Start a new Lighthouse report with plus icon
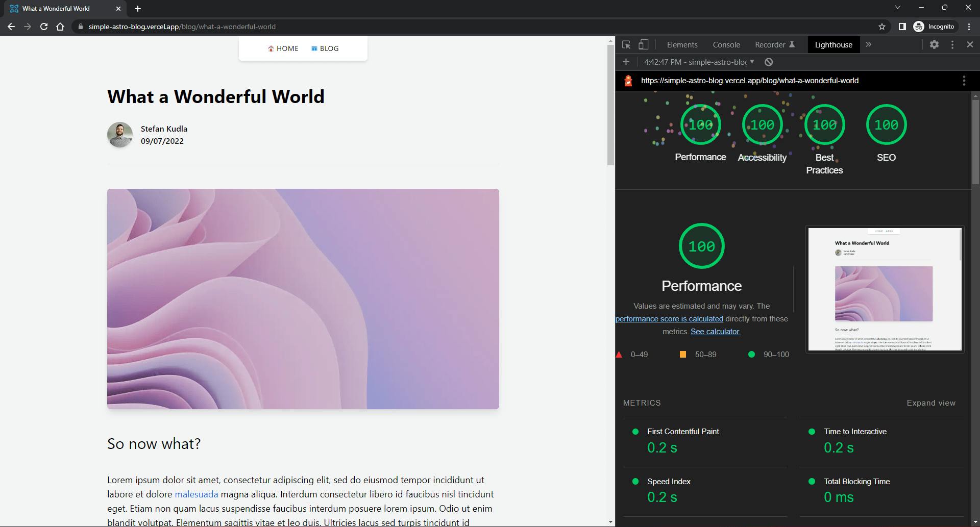This screenshot has height=527, width=980. (x=626, y=62)
